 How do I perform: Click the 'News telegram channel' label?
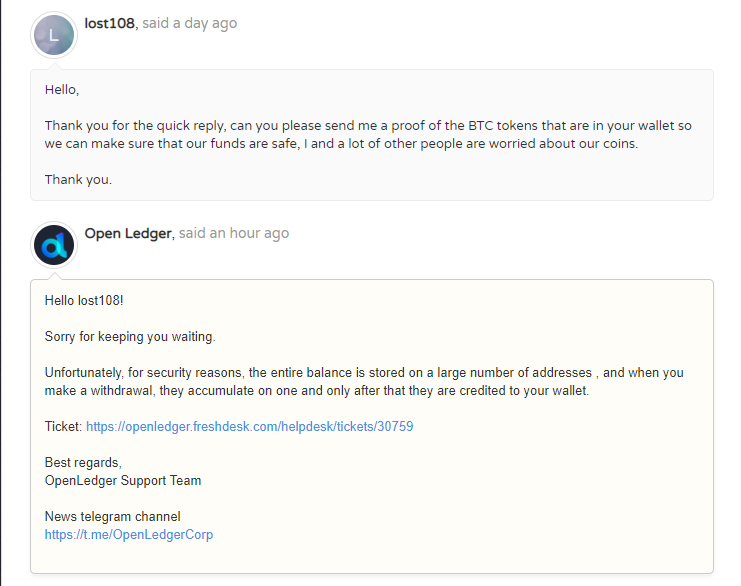click(x=112, y=516)
